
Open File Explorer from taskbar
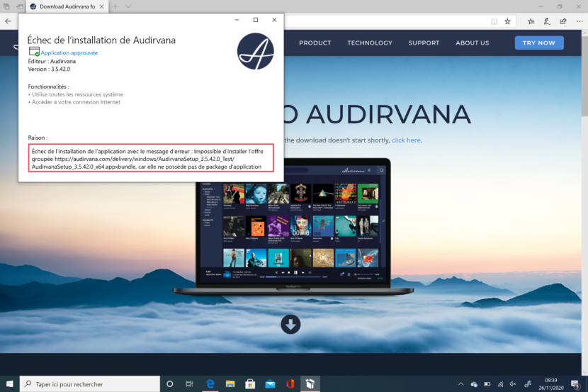(230, 383)
